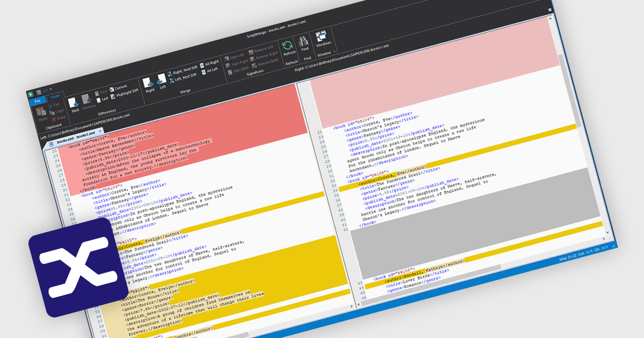
Task: Switch to the Home ribbon tab
Action: point(56,96)
